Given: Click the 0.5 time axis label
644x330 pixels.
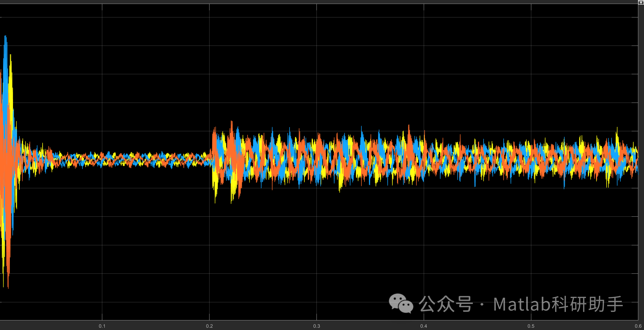Looking at the screenshot, I should 531,326.
